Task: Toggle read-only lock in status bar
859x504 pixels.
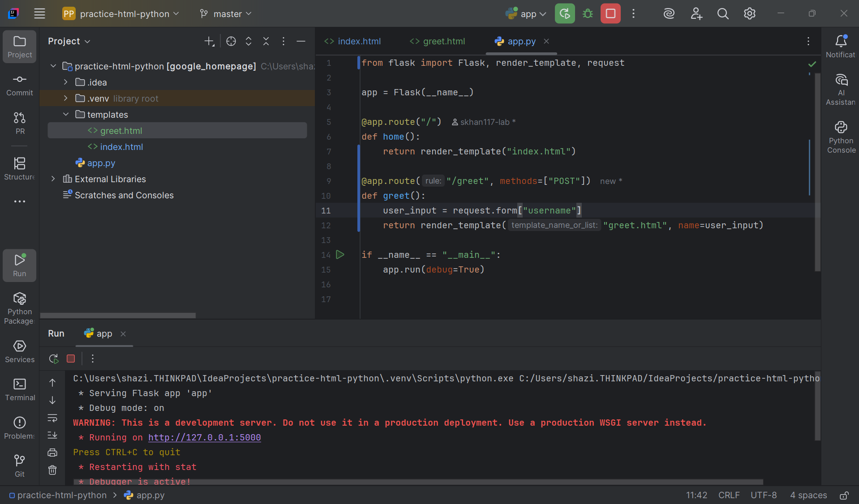Action: 844,495
